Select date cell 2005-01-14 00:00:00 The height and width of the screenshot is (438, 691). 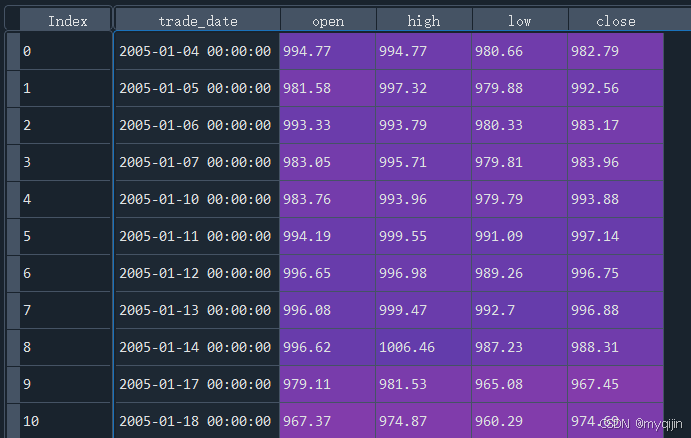tap(197, 347)
